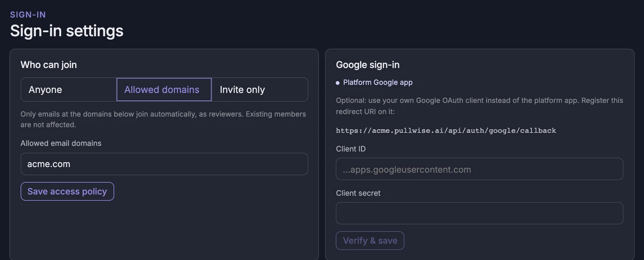Focus the Client ID input field

pos(479,169)
